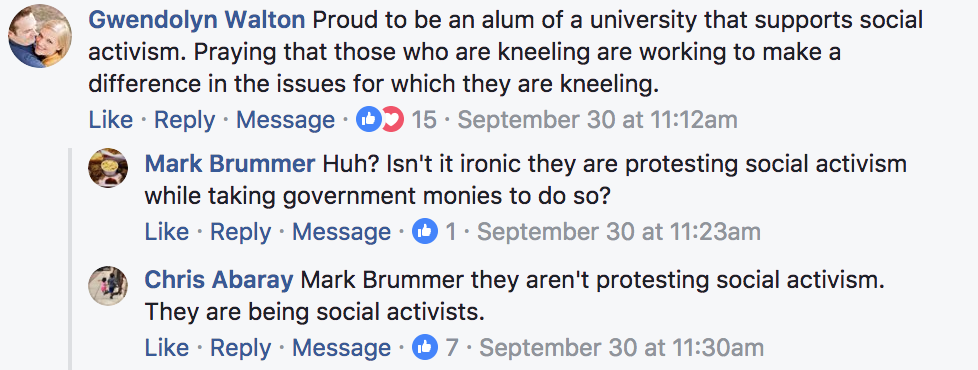Reply to Mark Brummer's comment
Viewport: 978px width, 370px height.
[240, 232]
